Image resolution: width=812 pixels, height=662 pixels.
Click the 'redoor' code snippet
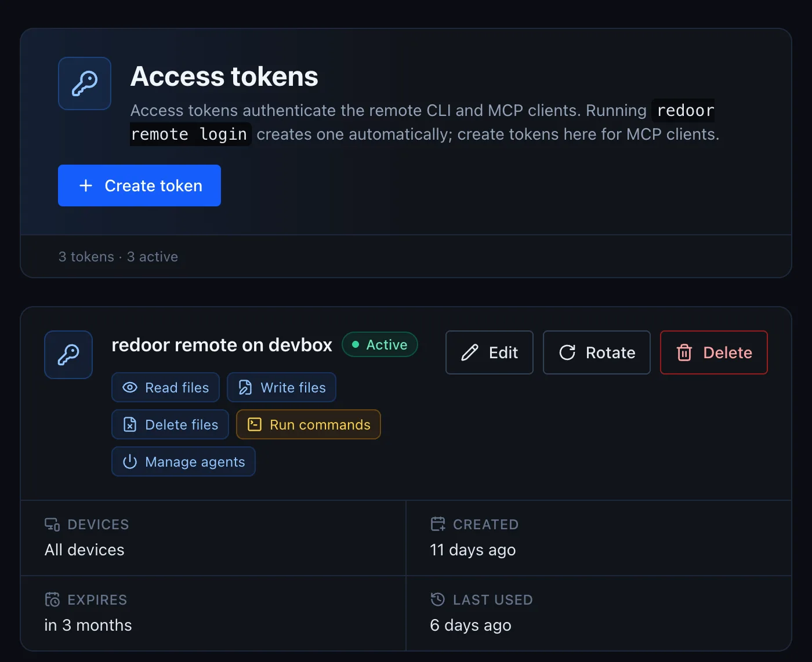pyautogui.click(x=684, y=110)
